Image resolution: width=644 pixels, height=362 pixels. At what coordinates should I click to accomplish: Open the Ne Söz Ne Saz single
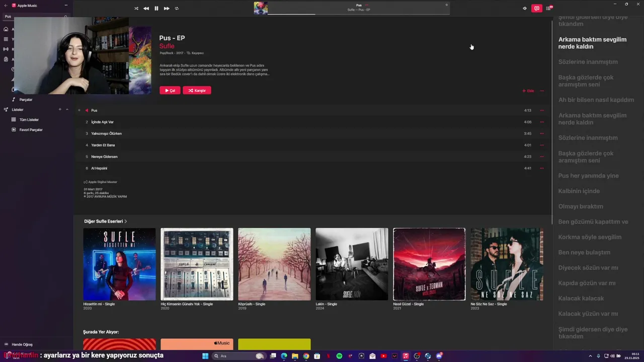point(507,264)
